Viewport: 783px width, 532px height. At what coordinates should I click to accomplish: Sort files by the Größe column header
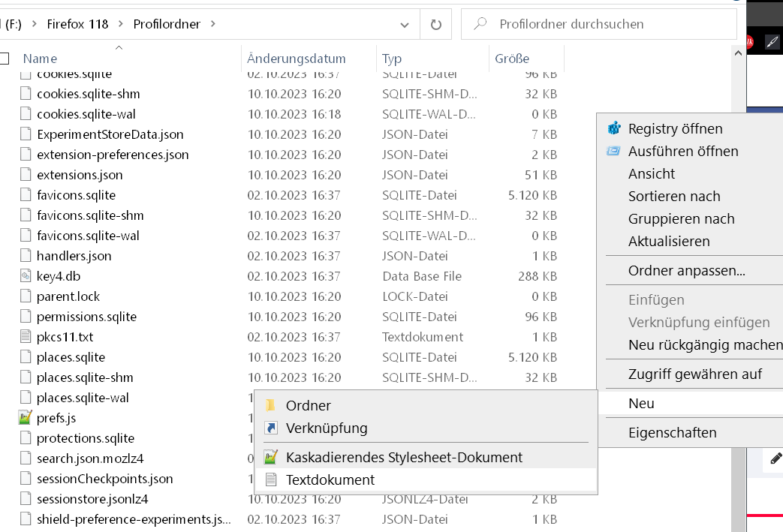tap(512, 59)
